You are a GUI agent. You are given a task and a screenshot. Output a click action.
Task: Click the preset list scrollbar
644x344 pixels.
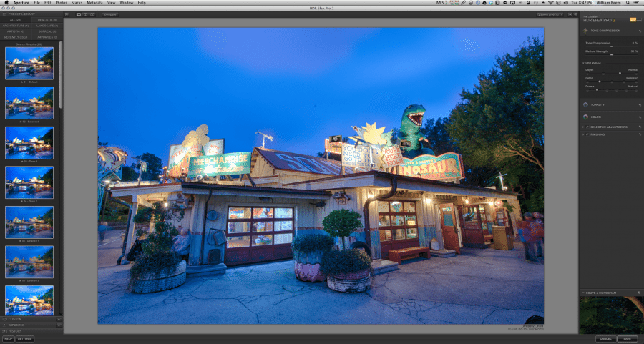point(61,75)
